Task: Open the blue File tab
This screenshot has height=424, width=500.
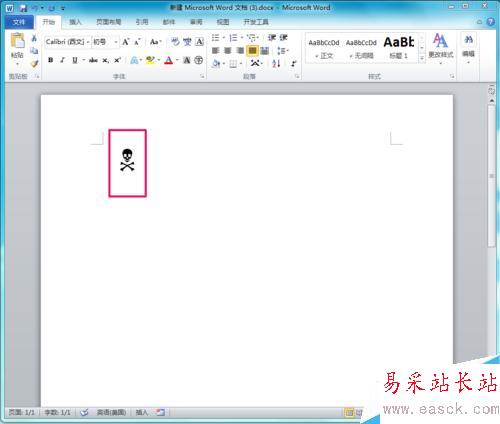Action: pos(19,22)
